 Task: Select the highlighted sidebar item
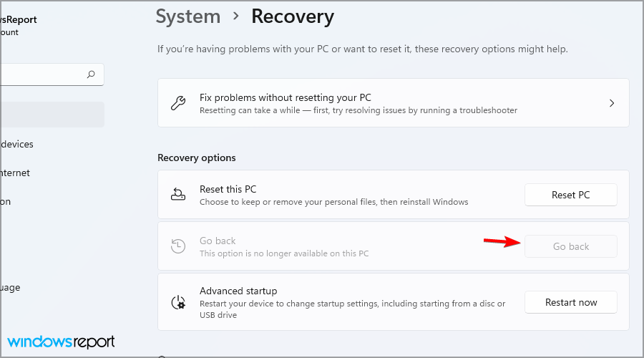[52, 115]
